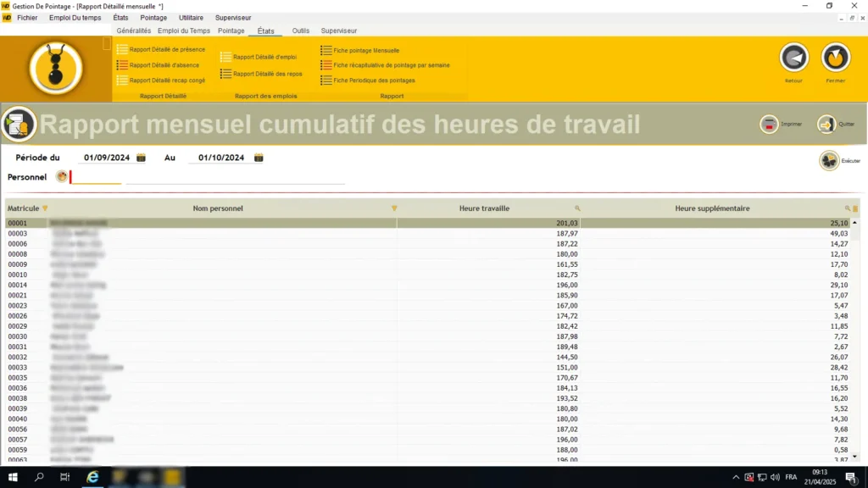Click the Personnel picker icon

point(61,176)
